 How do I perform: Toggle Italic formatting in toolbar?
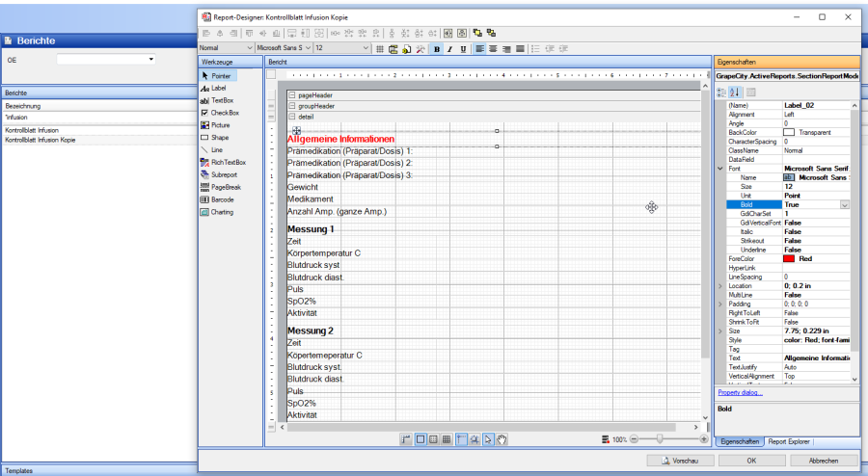449,48
